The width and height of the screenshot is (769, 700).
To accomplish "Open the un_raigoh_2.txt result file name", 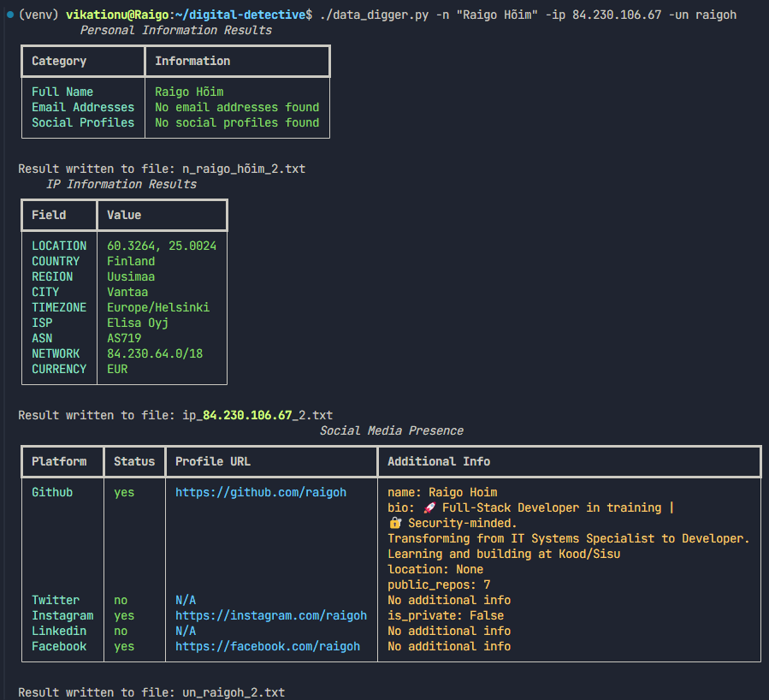I will [x=234, y=692].
